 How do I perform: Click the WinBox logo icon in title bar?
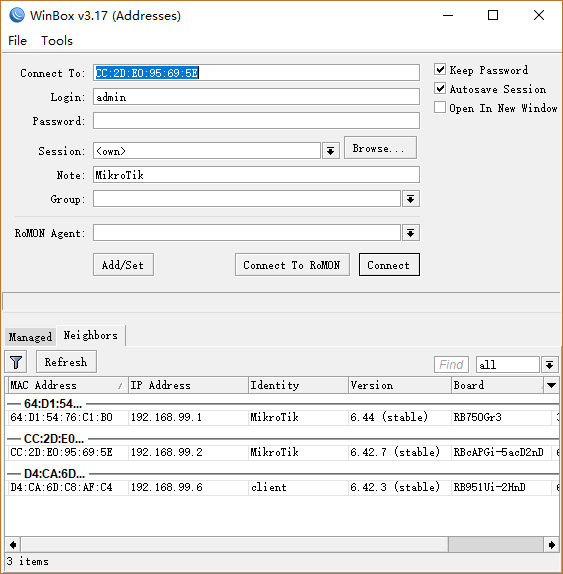[x=17, y=15]
